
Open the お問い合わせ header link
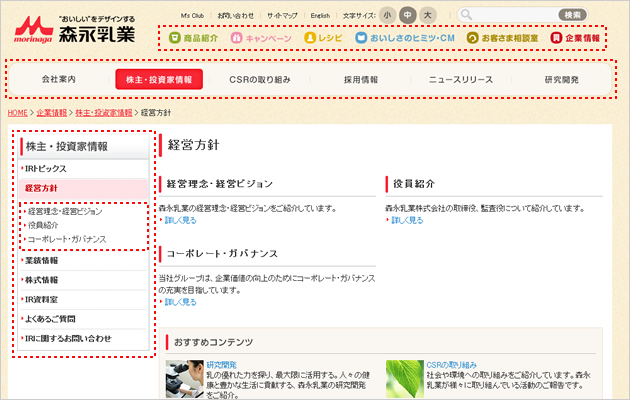tap(235, 16)
